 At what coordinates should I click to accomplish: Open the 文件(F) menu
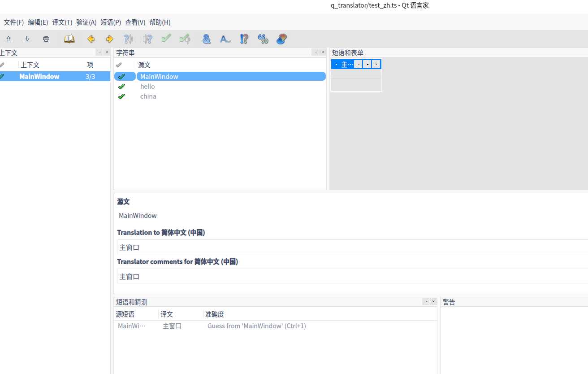14,22
